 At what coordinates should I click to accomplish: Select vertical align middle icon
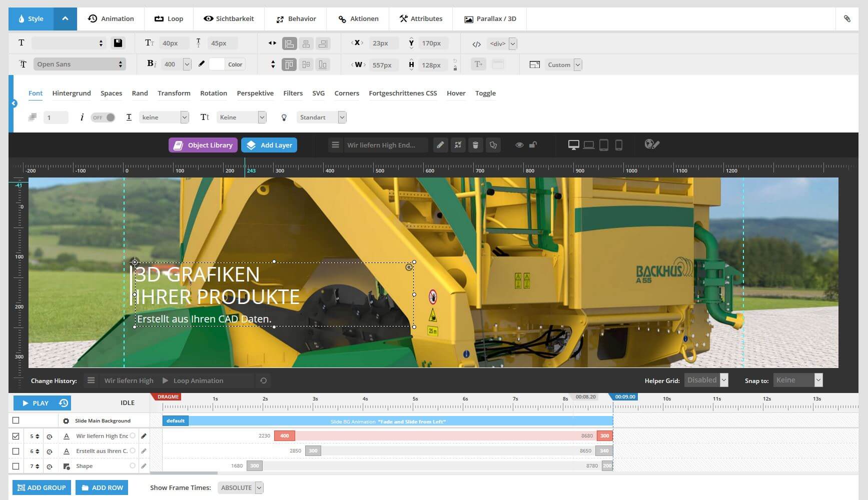306,64
